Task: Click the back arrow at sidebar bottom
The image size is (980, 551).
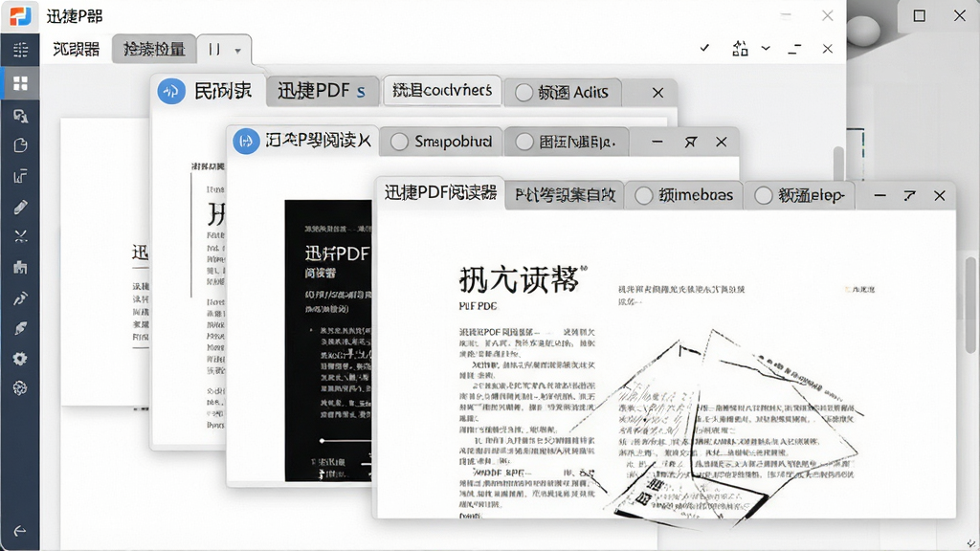Action: pos(20,531)
